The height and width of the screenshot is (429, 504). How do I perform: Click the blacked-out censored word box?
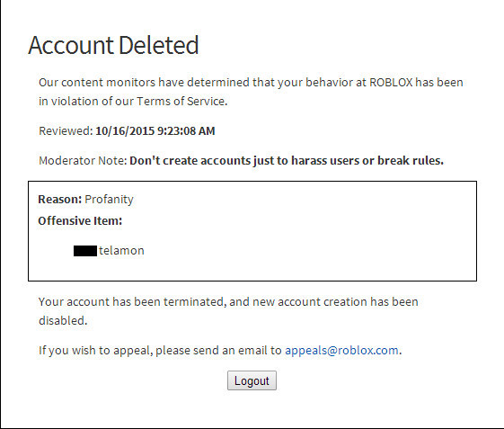point(85,251)
